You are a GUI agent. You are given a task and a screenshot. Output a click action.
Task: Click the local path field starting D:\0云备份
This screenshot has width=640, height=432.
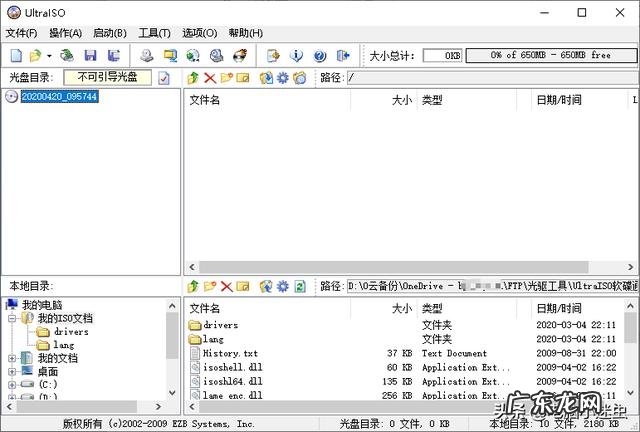tap(493, 286)
